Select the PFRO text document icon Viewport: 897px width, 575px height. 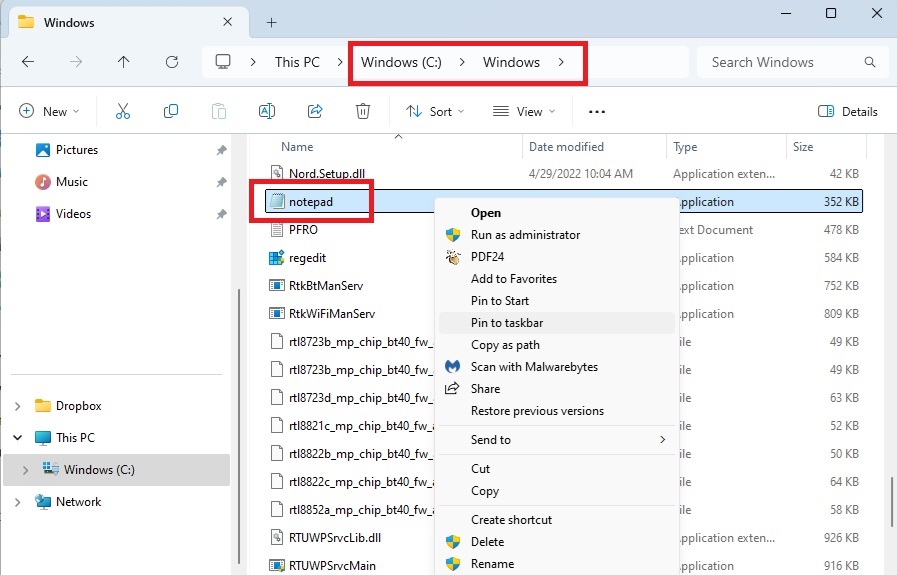tap(276, 229)
